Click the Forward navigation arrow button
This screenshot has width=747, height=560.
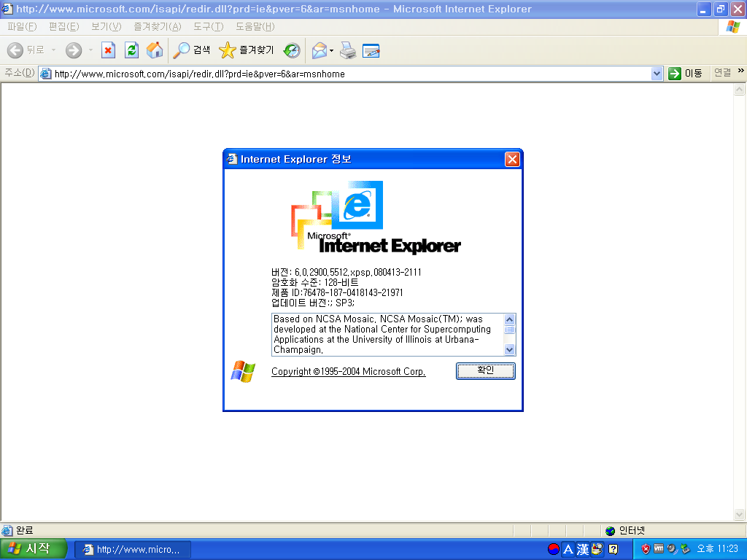click(74, 50)
